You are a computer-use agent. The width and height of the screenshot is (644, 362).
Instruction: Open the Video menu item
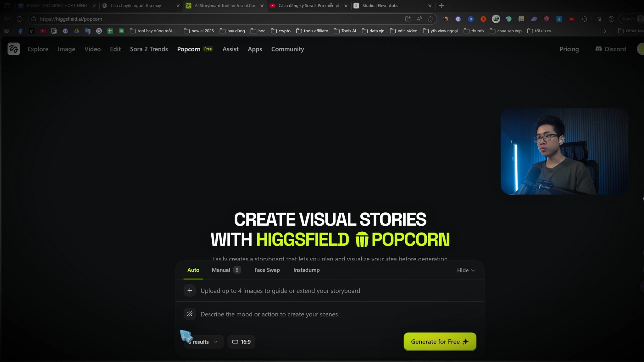click(x=92, y=49)
